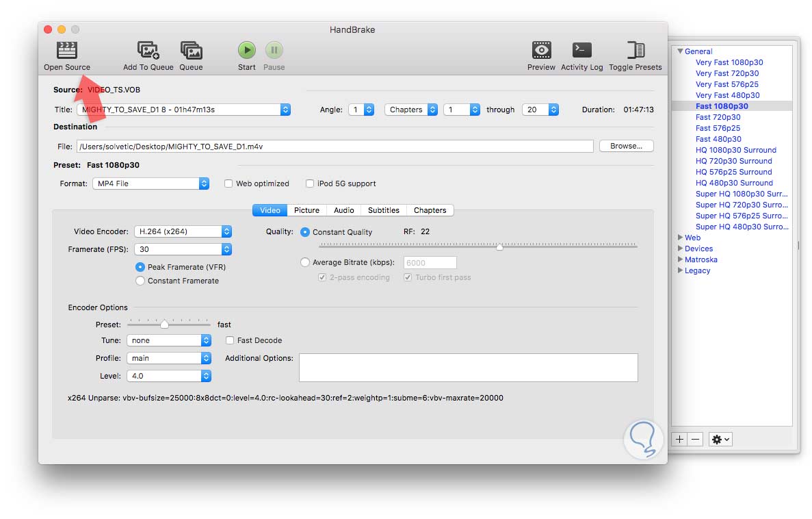Open the Chapters range type dropdown
This screenshot has width=812, height=519.
coord(411,110)
